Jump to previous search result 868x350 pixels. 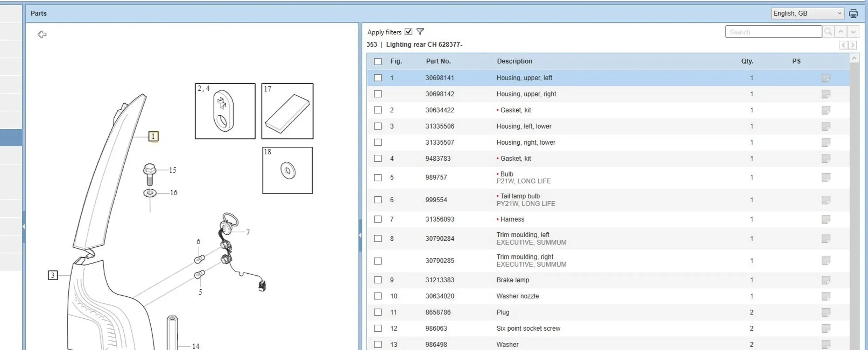pos(841,32)
